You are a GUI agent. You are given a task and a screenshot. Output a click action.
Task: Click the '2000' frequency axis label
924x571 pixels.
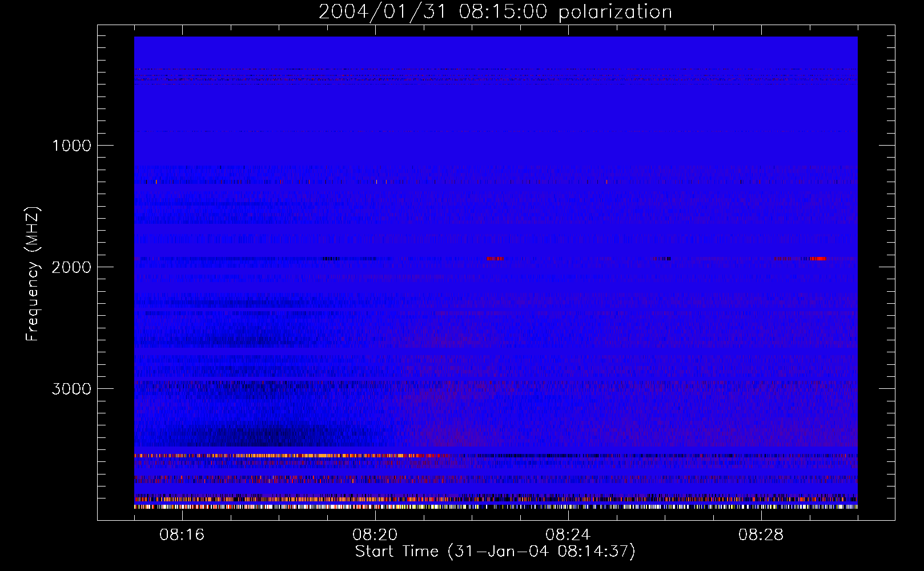(71, 267)
